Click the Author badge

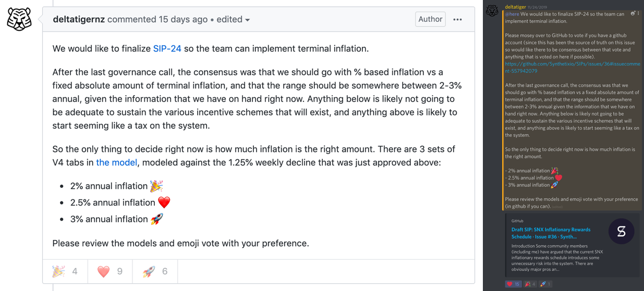pos(430,19)
